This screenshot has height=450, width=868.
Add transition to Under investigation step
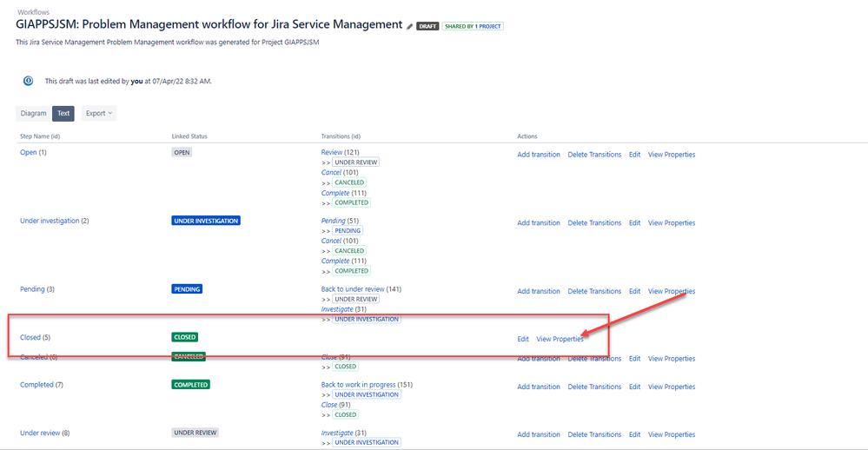point(539,223)
